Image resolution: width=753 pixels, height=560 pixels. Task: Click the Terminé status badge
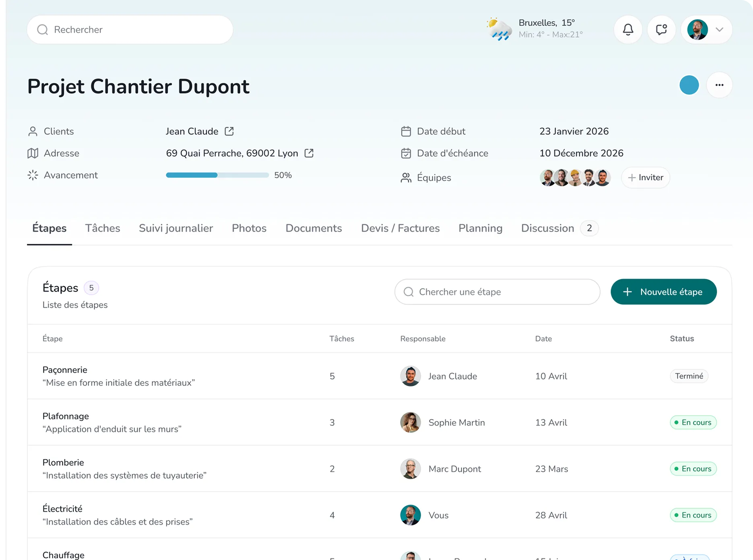click(689, 376)
